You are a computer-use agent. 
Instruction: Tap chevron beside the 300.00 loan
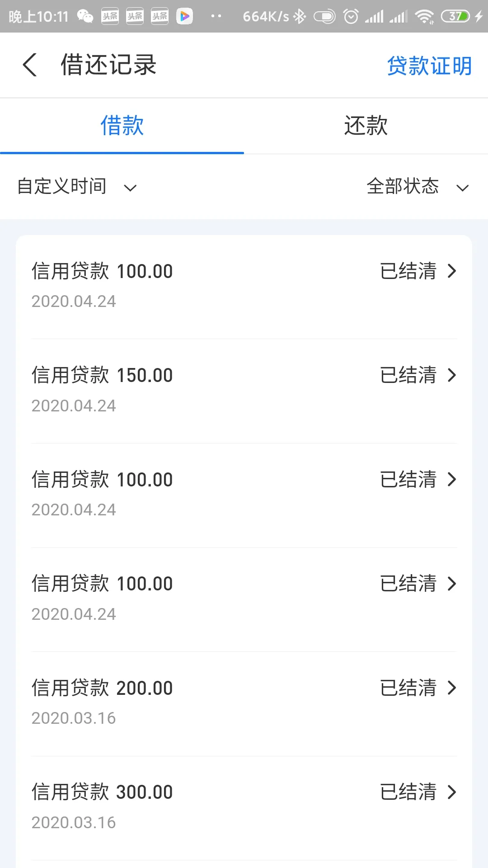coord(452,792)
